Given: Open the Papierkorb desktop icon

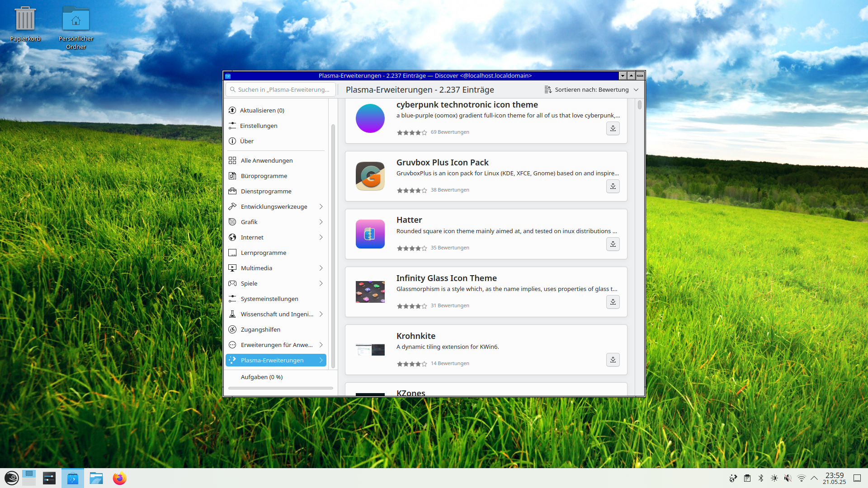Looking at the screenshot, I should click(25, 24).
